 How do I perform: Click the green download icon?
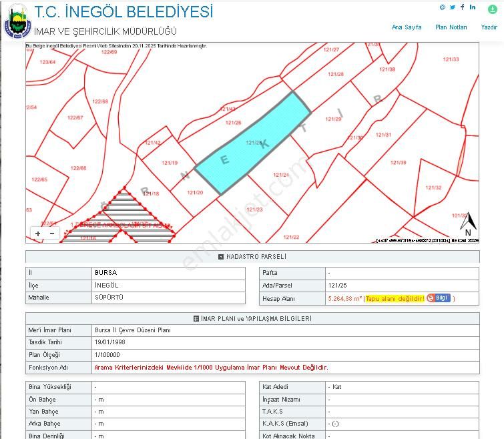coord(493,8)
